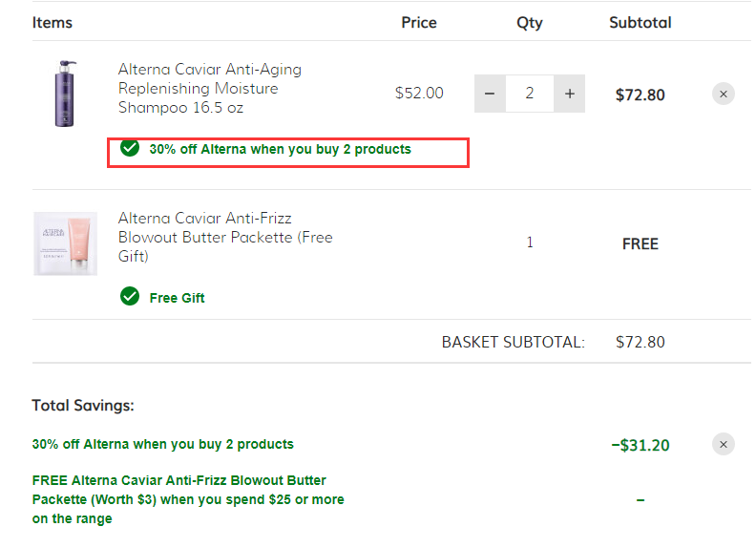Image resolution: width=756 pixels, height=548 pixels.
Task: Open Anti-Frizz Blowout Butter Packette product link
Action: point(225,237)
